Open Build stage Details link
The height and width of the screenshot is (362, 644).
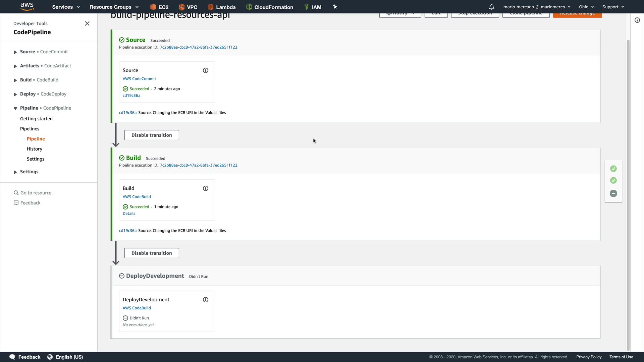coord(129,214)
